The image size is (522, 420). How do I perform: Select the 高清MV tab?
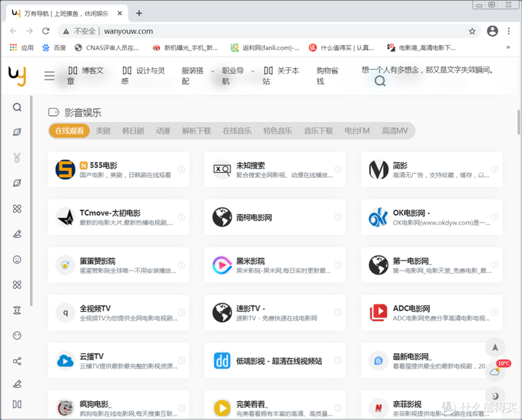[395, 131]
